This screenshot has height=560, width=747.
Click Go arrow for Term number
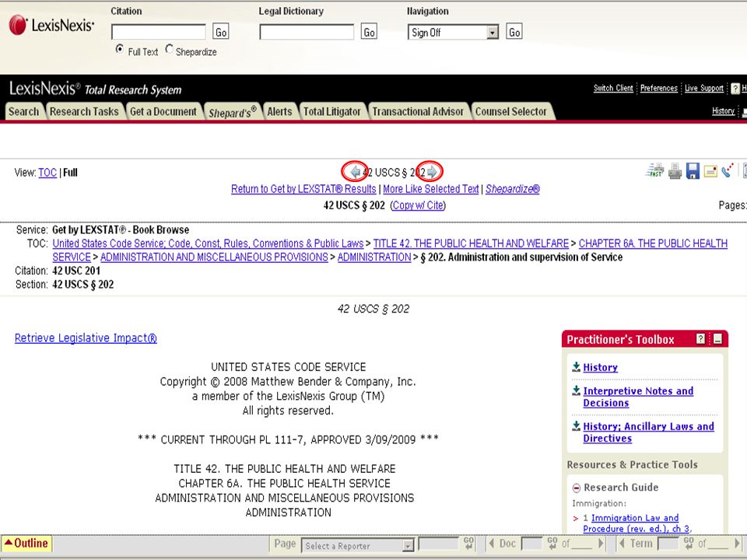tap(689, 544)
